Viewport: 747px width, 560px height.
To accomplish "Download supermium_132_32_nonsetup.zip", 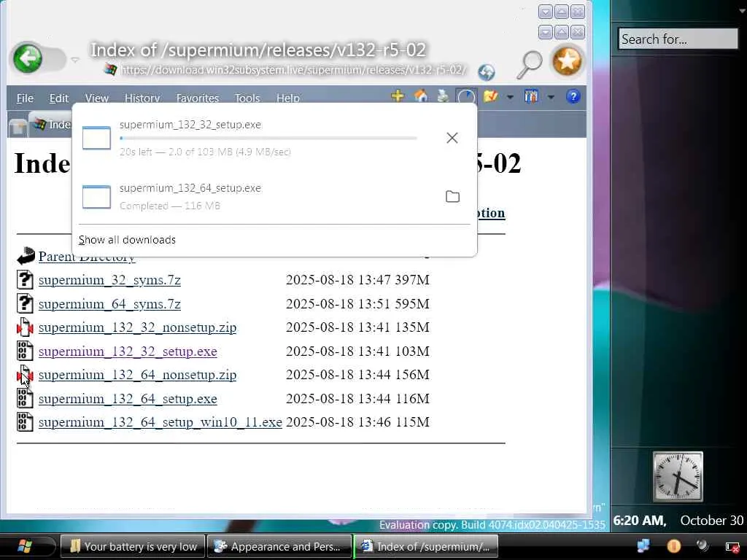I will click(137, 327).
